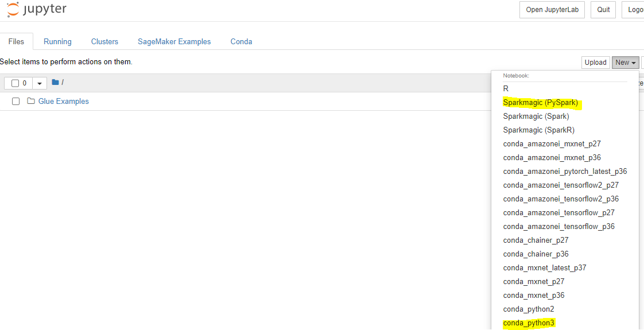644x330 pixels.
Task: Switch to the Running tab
Action: pos(57,41)
